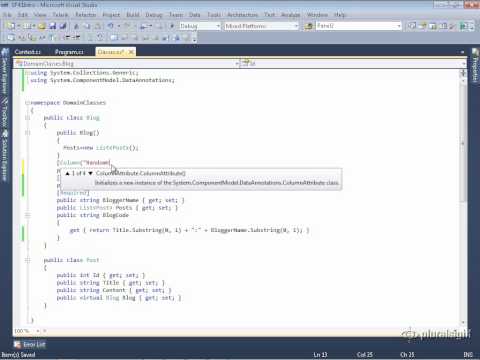Save the current file with Save icon
480x360 pixels.
pos(52,26)
